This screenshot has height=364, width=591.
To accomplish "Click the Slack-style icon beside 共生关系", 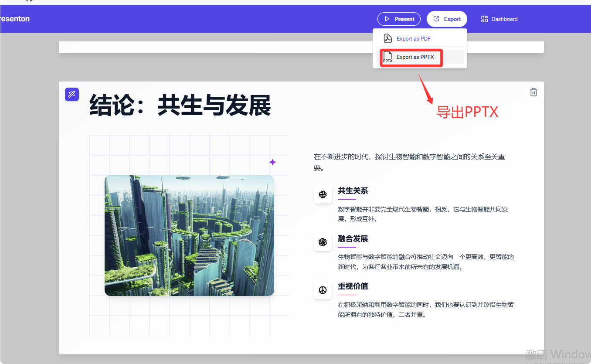I will coord(323,194).
